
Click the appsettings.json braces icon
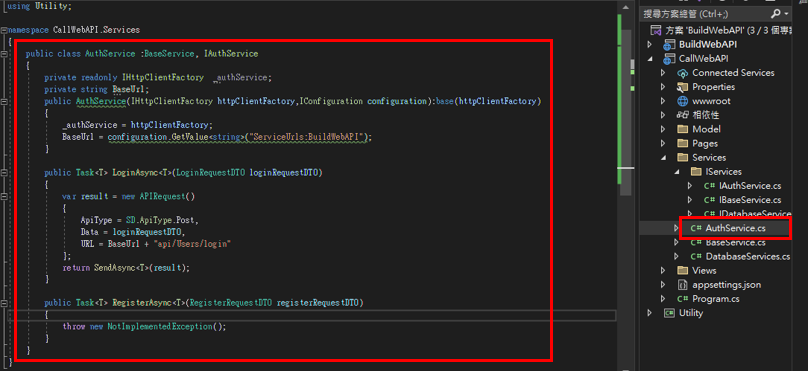(682, 284)
